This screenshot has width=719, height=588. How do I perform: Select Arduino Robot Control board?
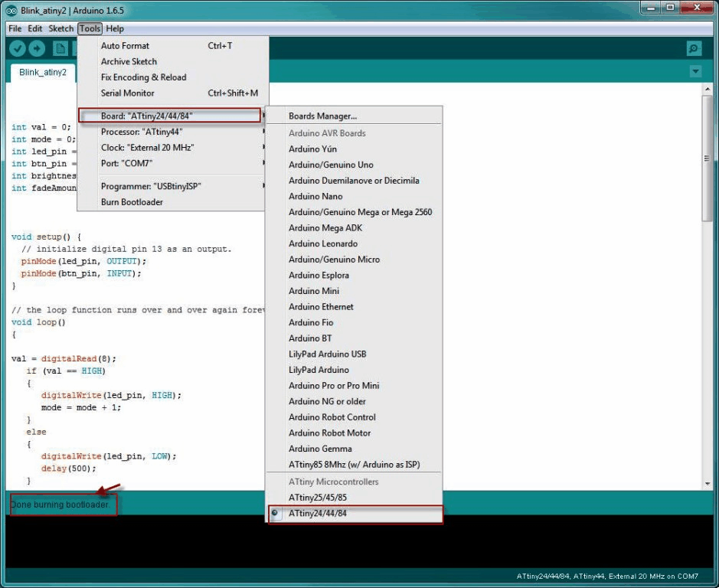354,417
